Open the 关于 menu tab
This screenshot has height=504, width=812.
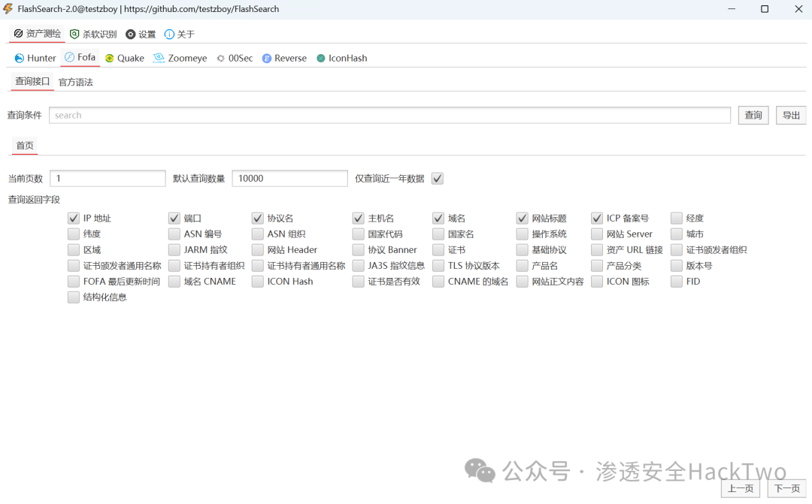click(179, 34)
